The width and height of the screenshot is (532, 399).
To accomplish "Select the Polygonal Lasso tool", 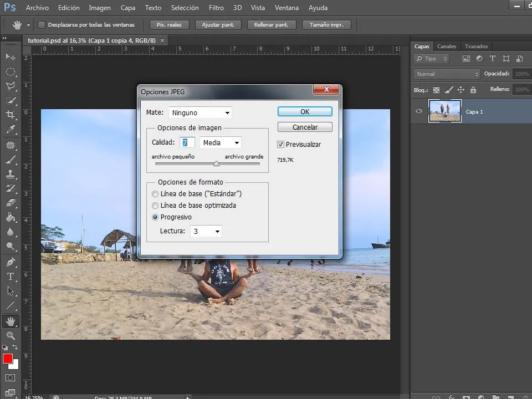I will 11,86.
